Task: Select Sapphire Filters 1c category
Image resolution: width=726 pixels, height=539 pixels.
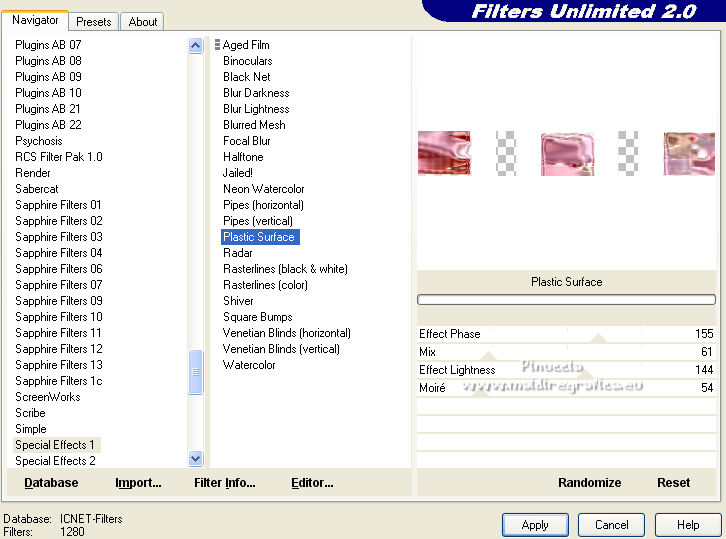Action: (58, 381)
